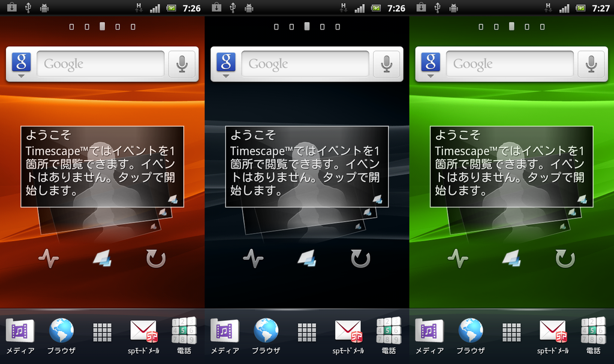Select first home page dot, green screen
614x364 pixels.
tap(481, 26)
